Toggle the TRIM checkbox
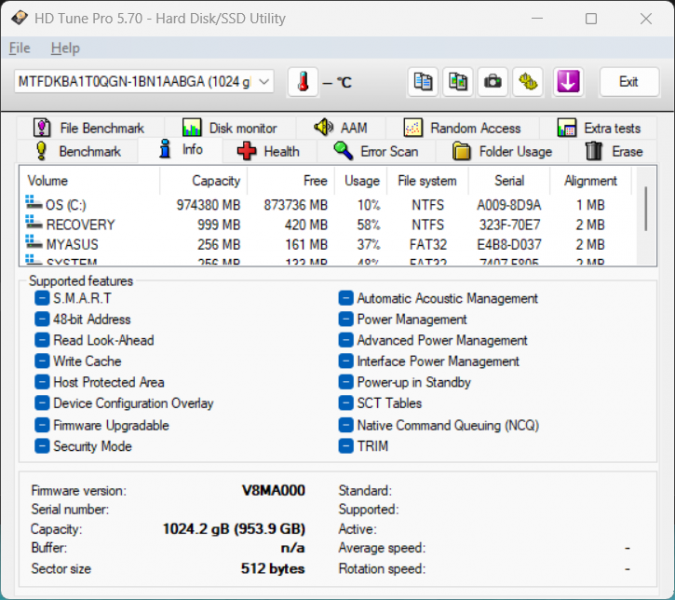675x600 pixels. [346, 446]
